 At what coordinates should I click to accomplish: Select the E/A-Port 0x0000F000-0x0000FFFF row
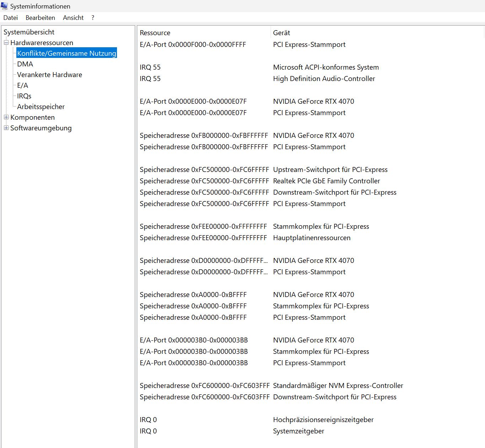[x=311, y=44]
